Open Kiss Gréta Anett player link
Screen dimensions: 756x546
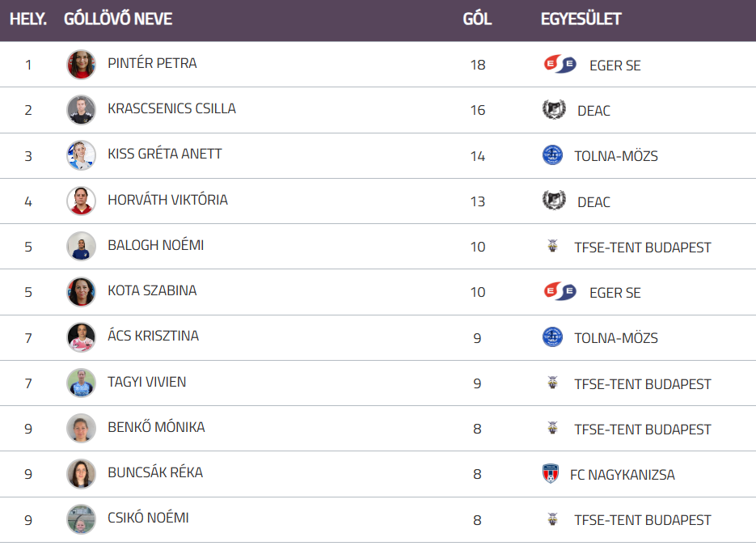click(164, 154)
